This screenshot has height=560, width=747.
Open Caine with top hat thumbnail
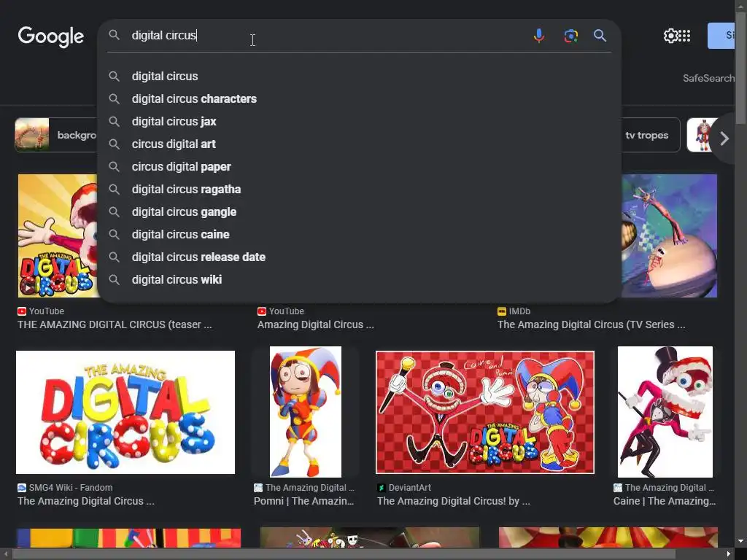(665, 412)
